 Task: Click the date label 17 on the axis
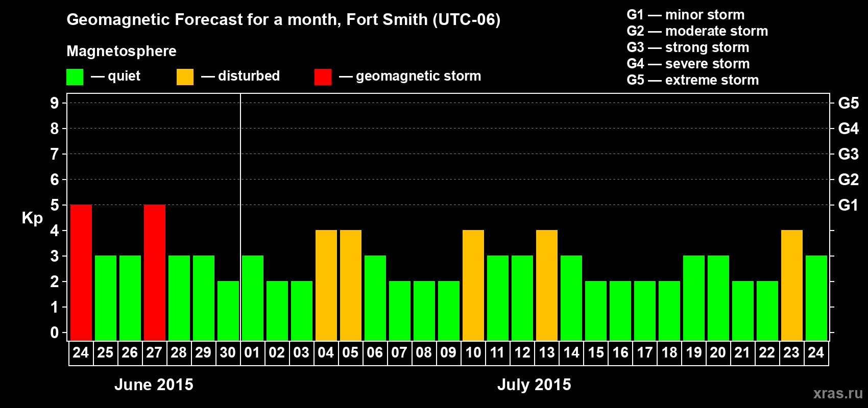645,353
